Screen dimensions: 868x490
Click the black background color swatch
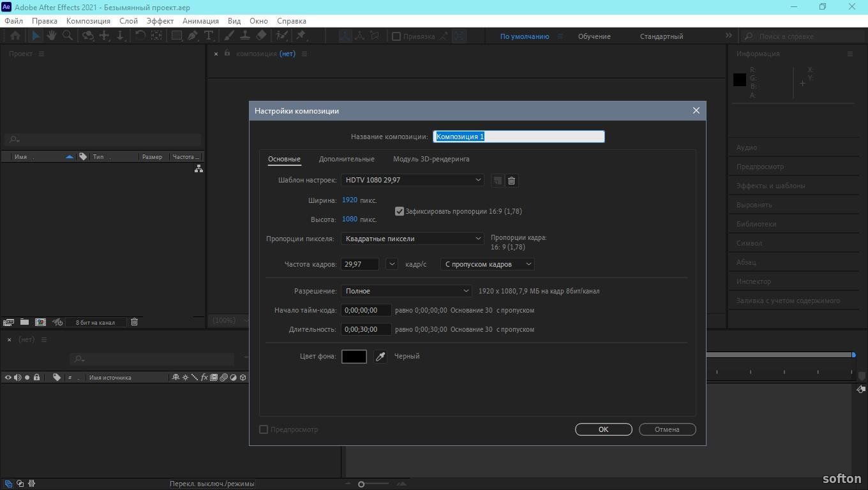[354, 357]
